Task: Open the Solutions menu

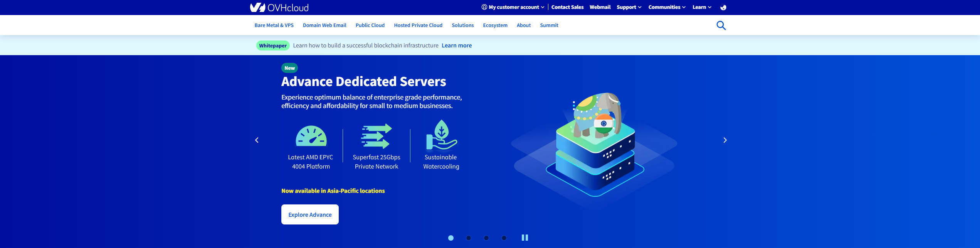Action: tap(463, 25)
